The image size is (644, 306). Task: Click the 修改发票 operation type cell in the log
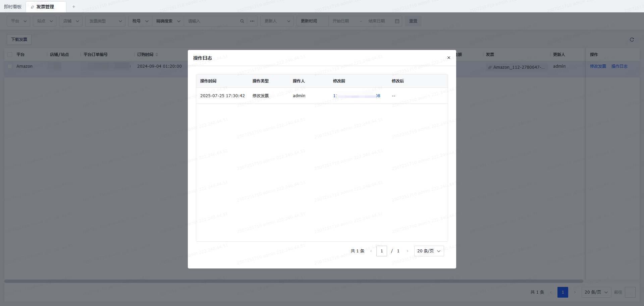coord(261,96)
